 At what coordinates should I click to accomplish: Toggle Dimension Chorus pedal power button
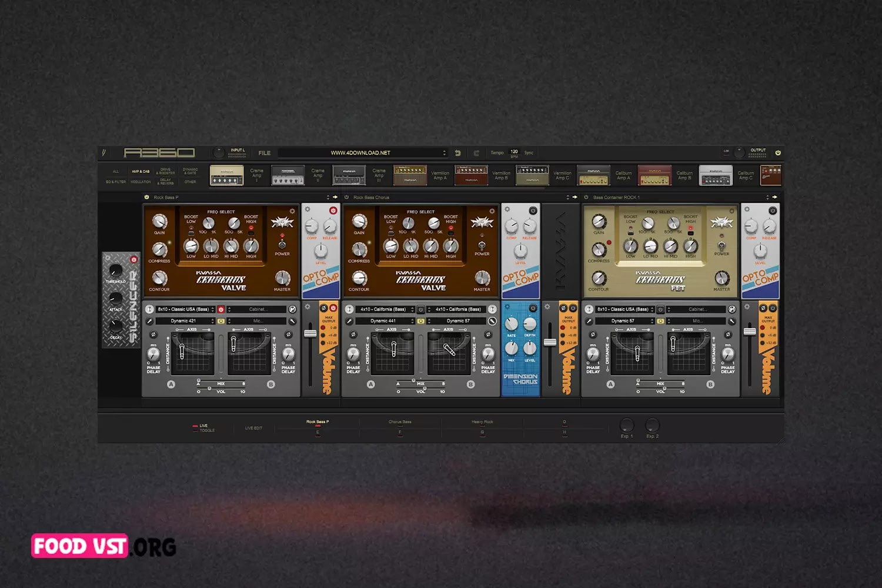(x=533, y=308)
